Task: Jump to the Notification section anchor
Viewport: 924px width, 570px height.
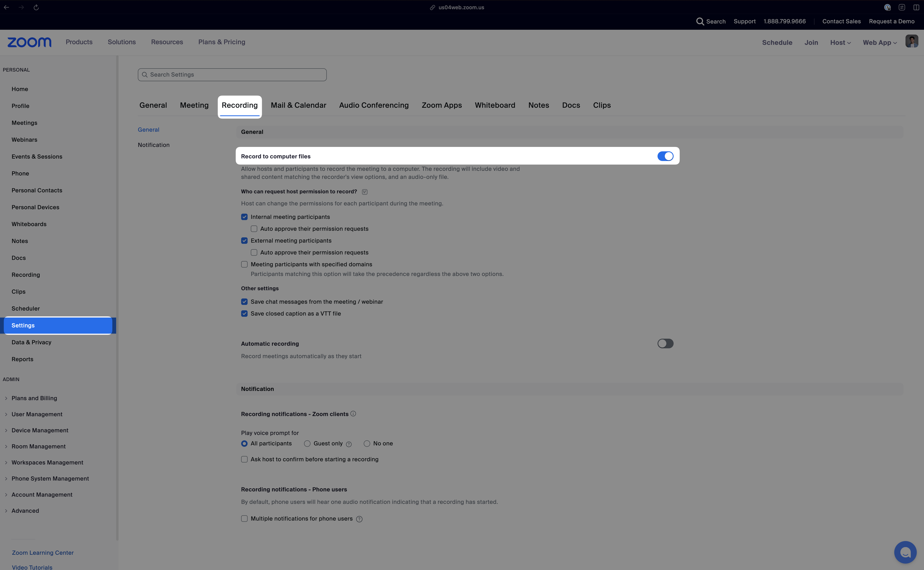Action: pyautogui.click(x=153, y=145)
